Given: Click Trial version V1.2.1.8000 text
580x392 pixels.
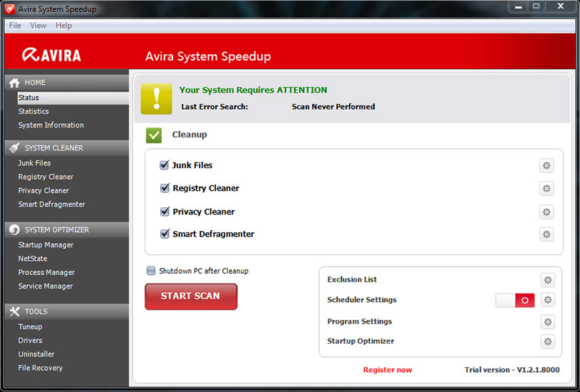Looking at the screenshot, I should (x=512, y=370).
